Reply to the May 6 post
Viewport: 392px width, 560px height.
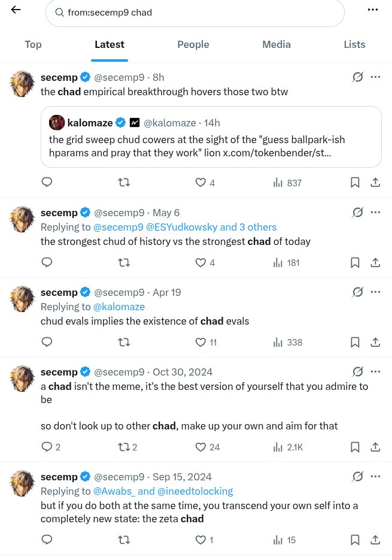(x=47, y=262)
